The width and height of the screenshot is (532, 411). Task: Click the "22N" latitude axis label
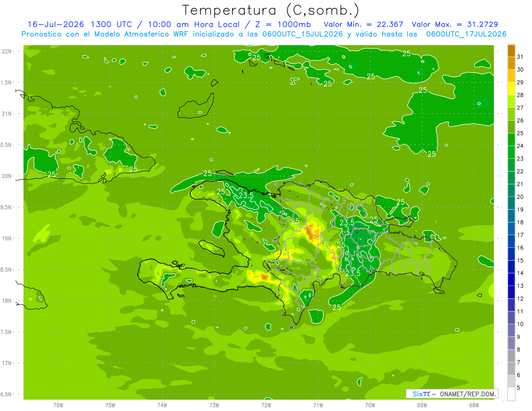pos(7,51)
